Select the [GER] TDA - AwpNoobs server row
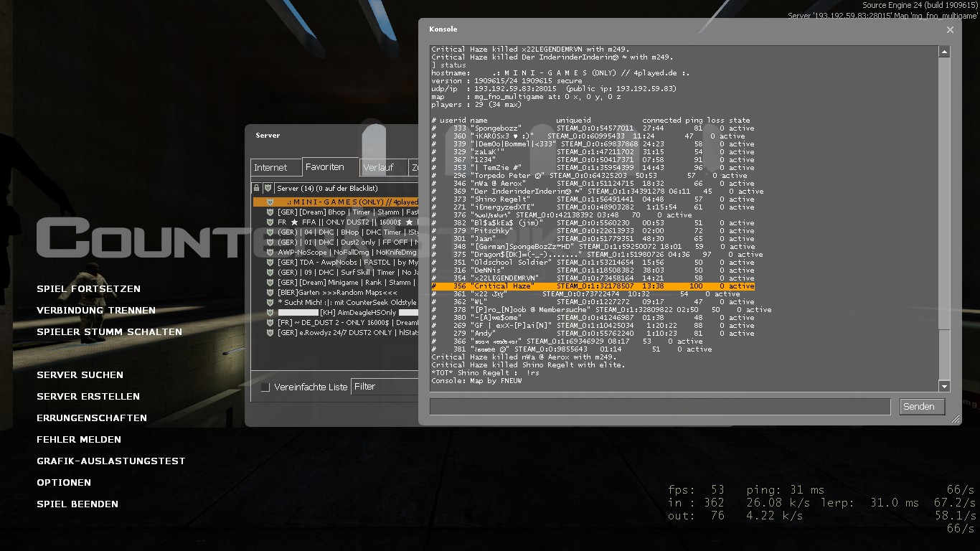 (x=336, y=263)
